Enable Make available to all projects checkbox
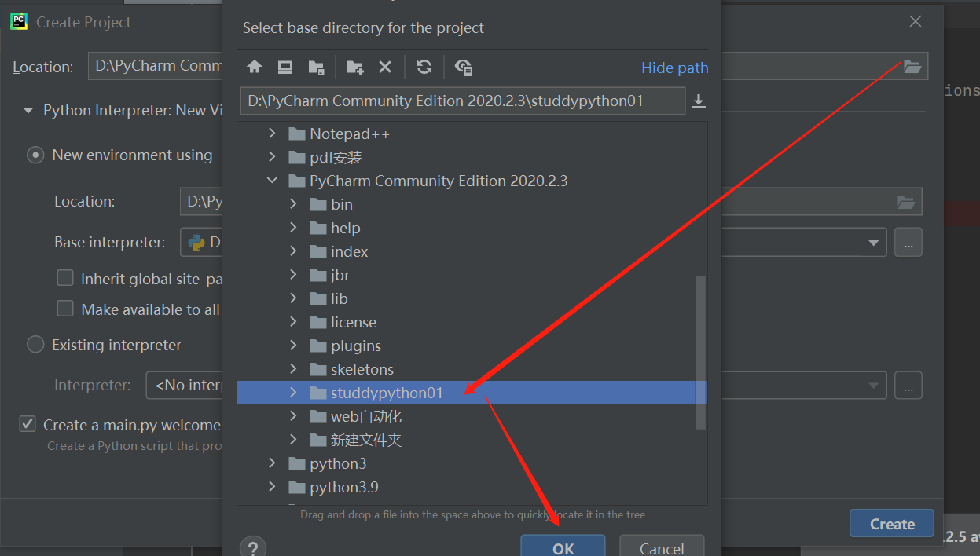 65,309
